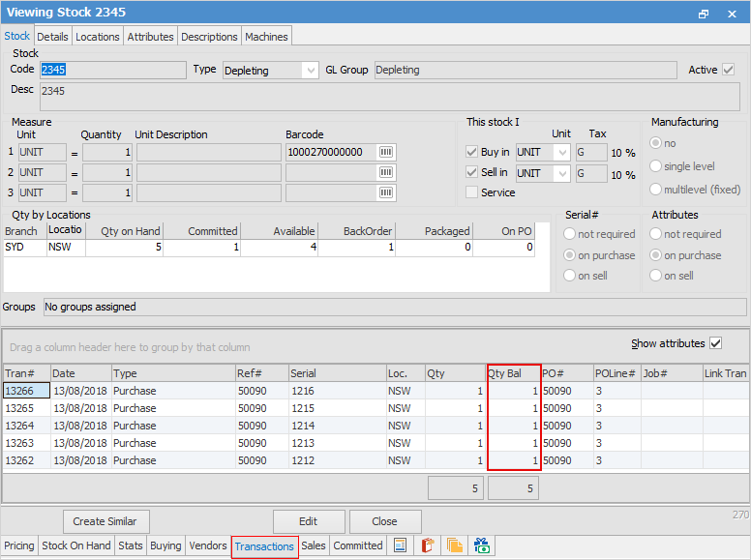The image size is (751, 560).
Task: Click barcode icon for Unit 1 row
Action: point(386,153)
